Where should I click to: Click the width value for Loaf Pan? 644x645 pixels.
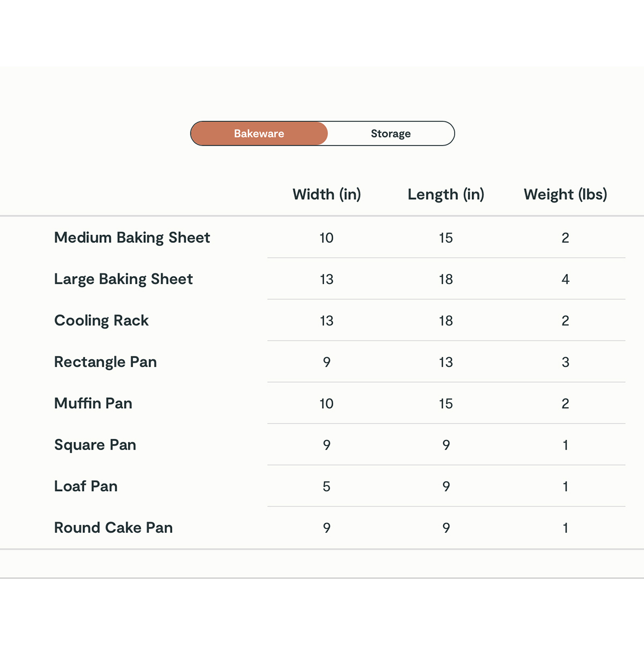[x=326, y=486]
